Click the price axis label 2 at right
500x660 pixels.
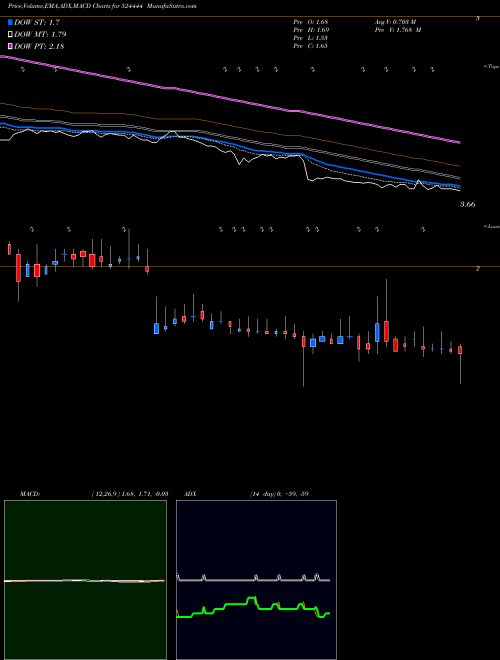[x=477, y=269]
